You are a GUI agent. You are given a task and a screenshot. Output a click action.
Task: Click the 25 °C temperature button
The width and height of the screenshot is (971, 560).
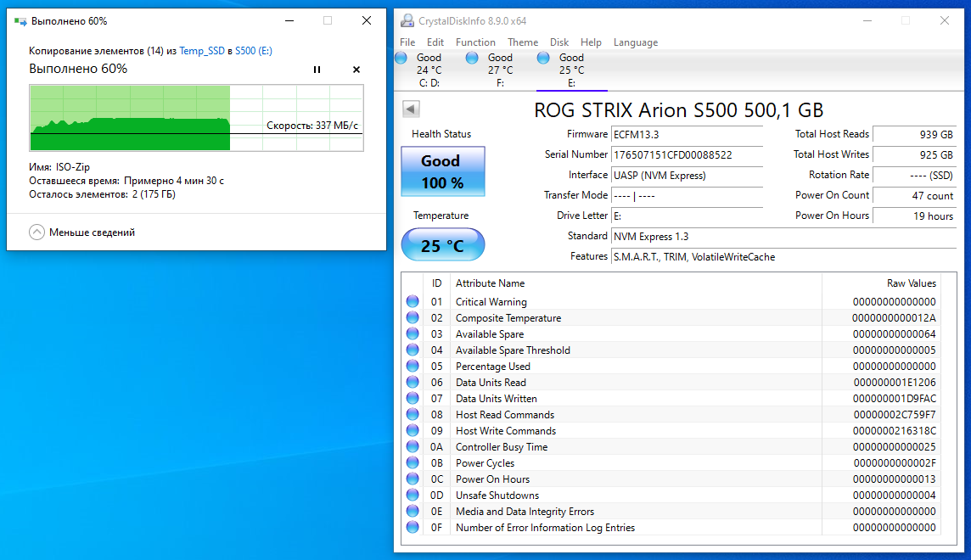click(x=442, y=246)
